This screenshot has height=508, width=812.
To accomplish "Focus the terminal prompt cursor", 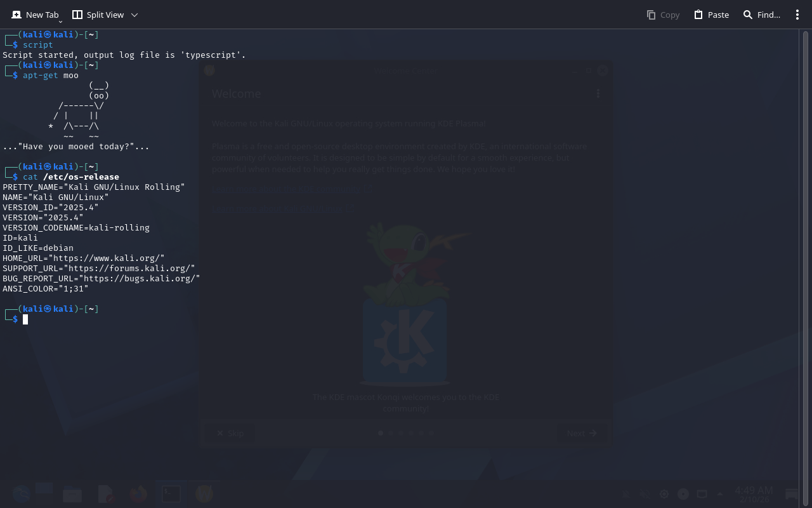I will (x=25, y=319).
